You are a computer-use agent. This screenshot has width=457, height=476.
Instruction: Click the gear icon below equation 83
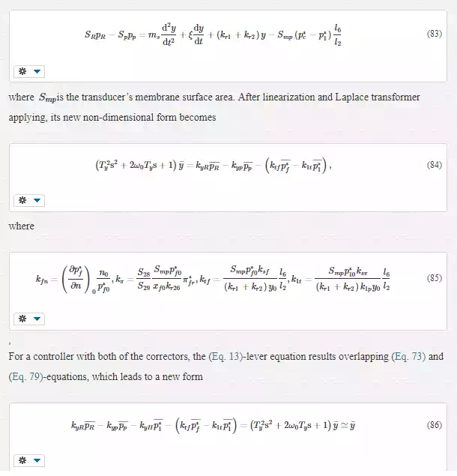pos(22,72)
